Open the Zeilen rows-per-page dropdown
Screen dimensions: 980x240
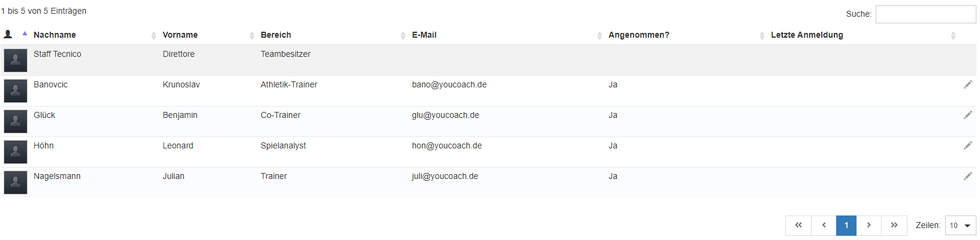[x=960, y=226]
